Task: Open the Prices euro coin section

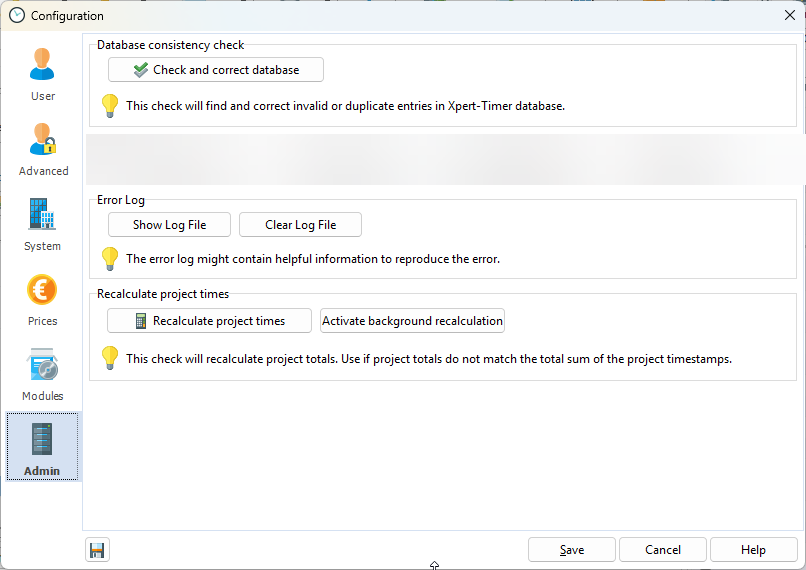Action: coord(43,298)
